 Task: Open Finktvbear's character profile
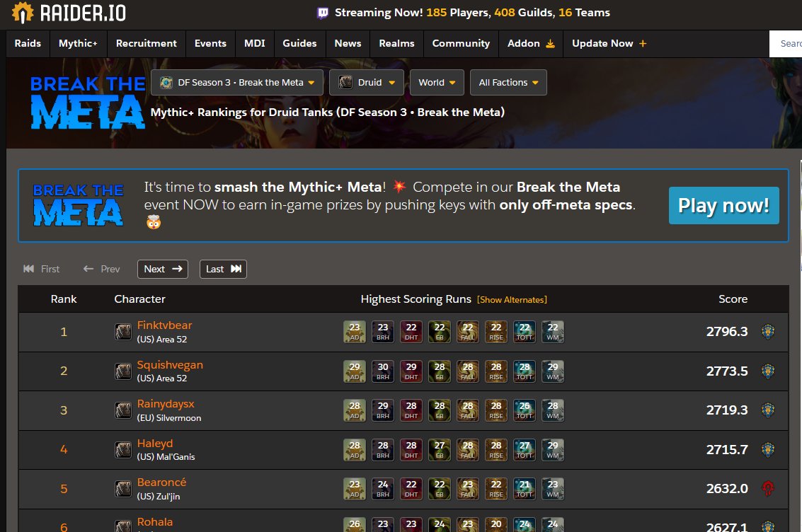tap(164, 325)
